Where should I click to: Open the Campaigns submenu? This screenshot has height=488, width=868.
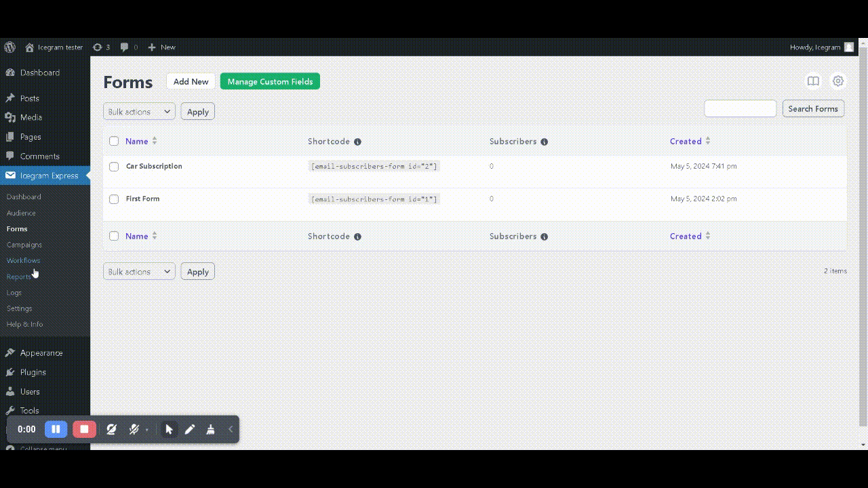pyautogui.click(x=24, y=245)
